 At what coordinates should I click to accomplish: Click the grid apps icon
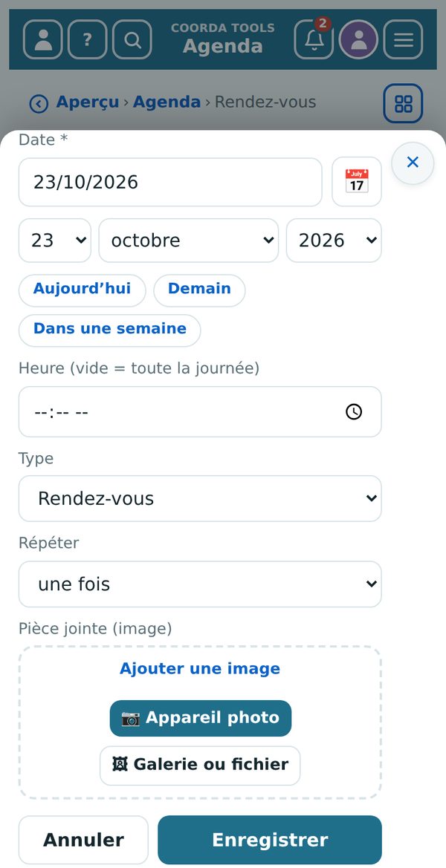click(404, 103)
